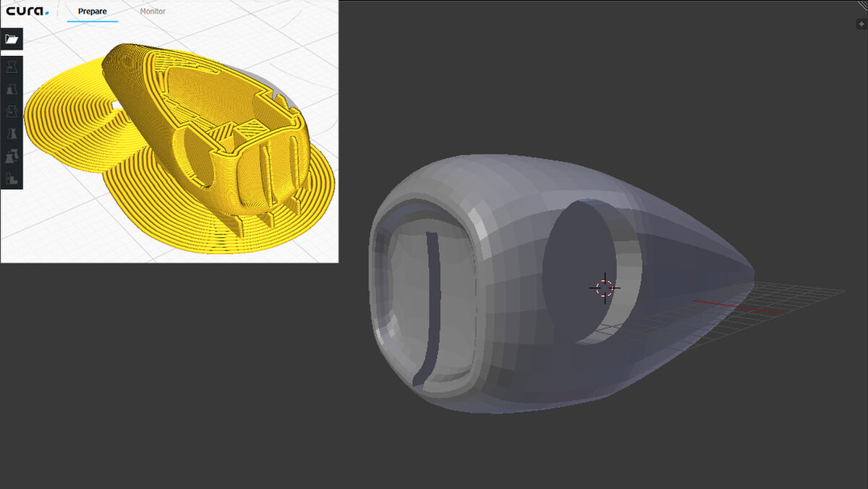Open a file with Cura's folder icon

(x=12, y=39)
